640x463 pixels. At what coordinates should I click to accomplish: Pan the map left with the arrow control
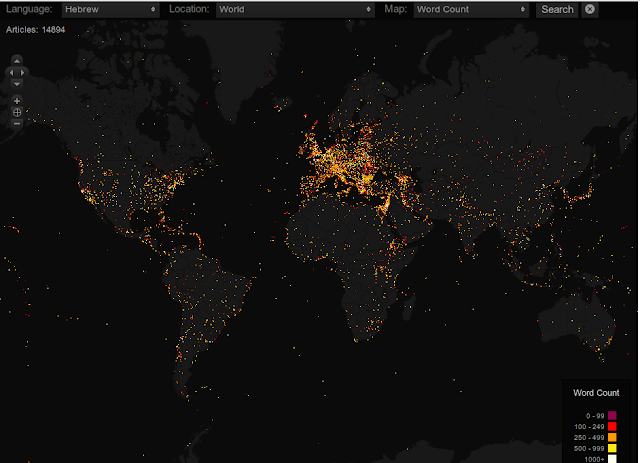11,72
